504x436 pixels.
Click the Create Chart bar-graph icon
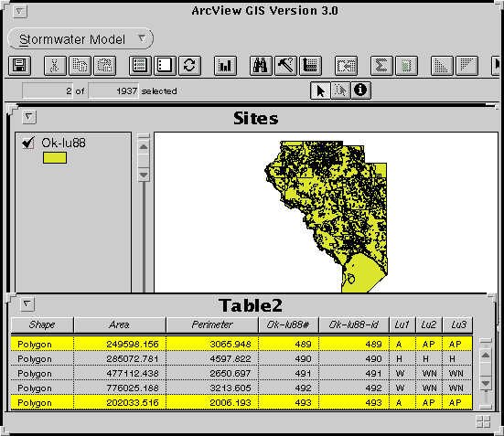225,66
